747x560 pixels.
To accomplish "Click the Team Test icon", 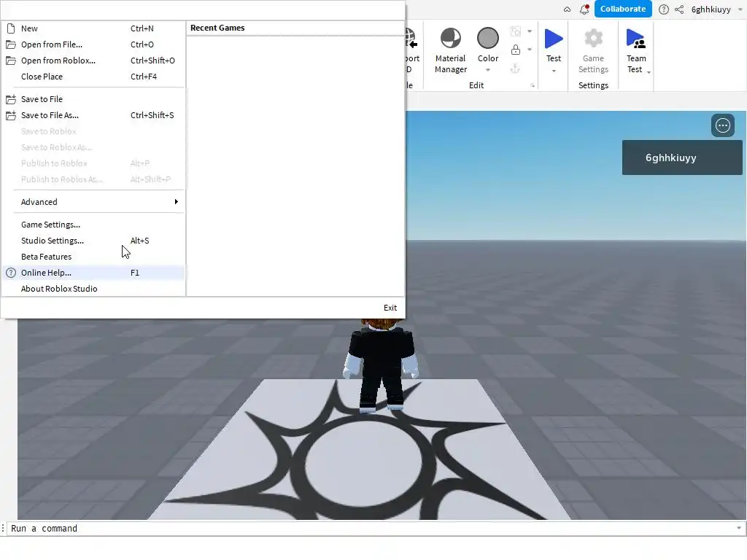I will (636, 39).
